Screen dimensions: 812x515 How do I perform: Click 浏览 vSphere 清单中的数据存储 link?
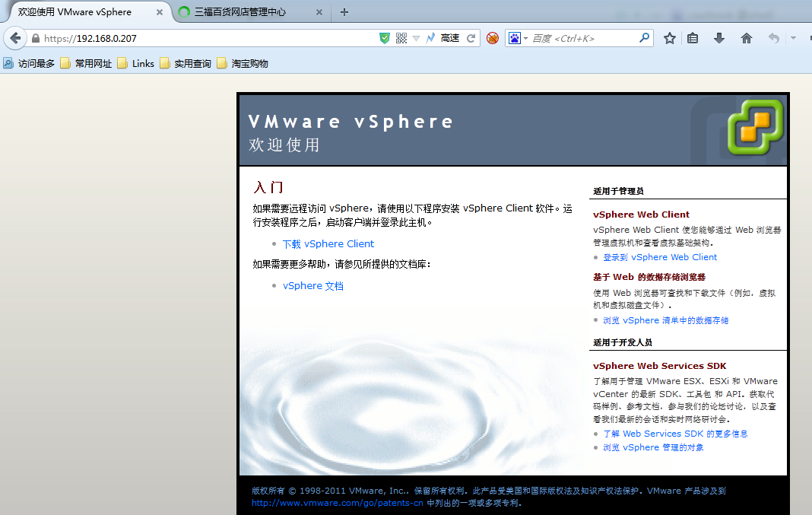coord(665,320)
